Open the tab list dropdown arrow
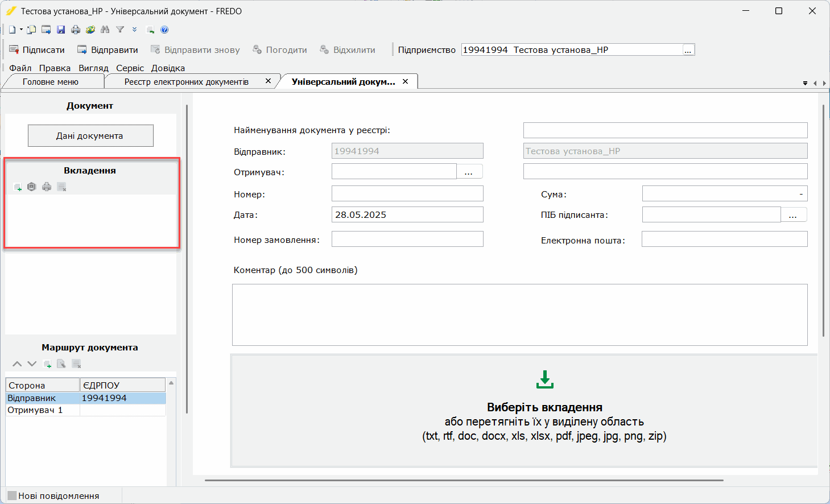Viewport: 830px width, 504px height. [x=805, y=83]
